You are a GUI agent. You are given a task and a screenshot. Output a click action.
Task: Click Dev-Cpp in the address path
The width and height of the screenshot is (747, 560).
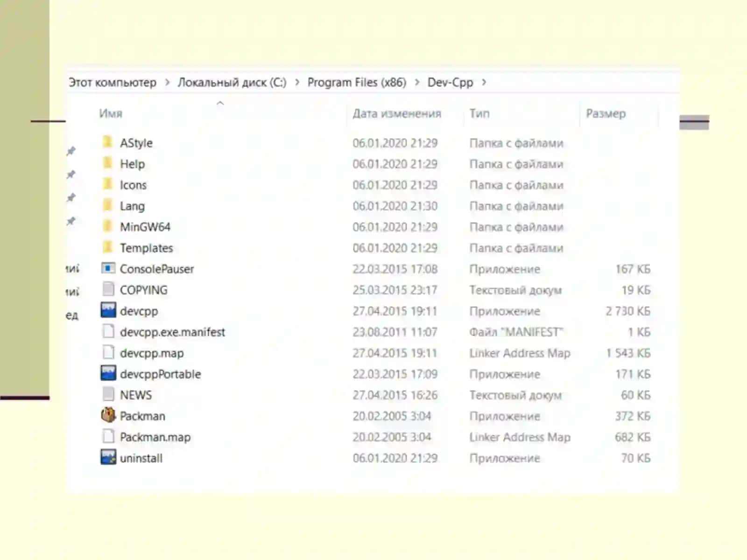pyautogui.click(x=450, y=83)
